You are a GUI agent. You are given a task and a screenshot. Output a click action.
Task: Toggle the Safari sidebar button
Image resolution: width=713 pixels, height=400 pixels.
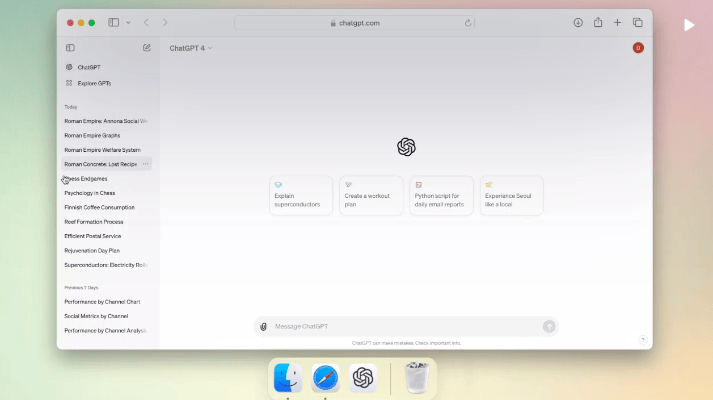point(113,23)
